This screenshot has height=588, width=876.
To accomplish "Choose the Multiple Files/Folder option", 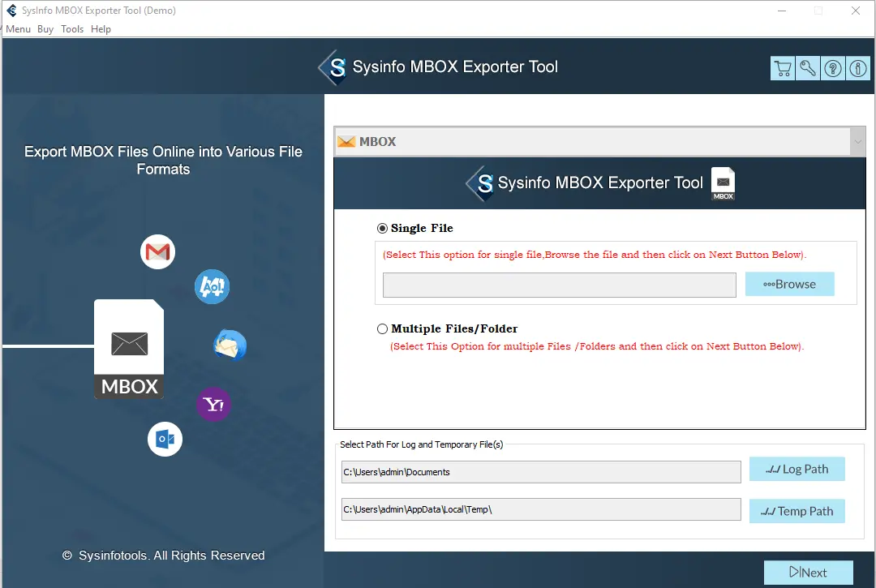I will [382, 328].
